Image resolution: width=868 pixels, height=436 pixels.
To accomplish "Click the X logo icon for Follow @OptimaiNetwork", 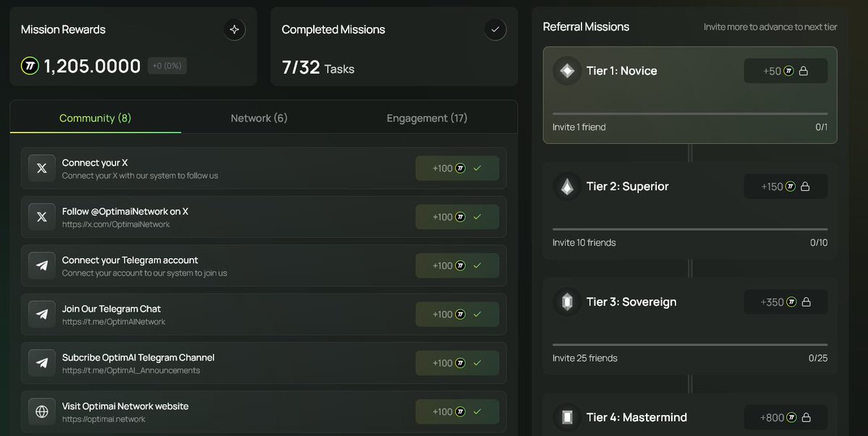I will [x=42, y=217].
